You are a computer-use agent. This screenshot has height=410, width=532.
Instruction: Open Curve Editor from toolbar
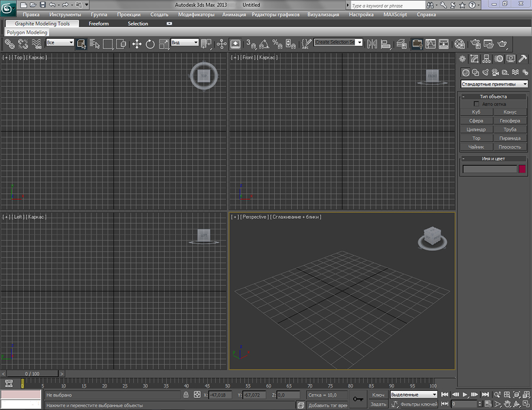point(430,44)
